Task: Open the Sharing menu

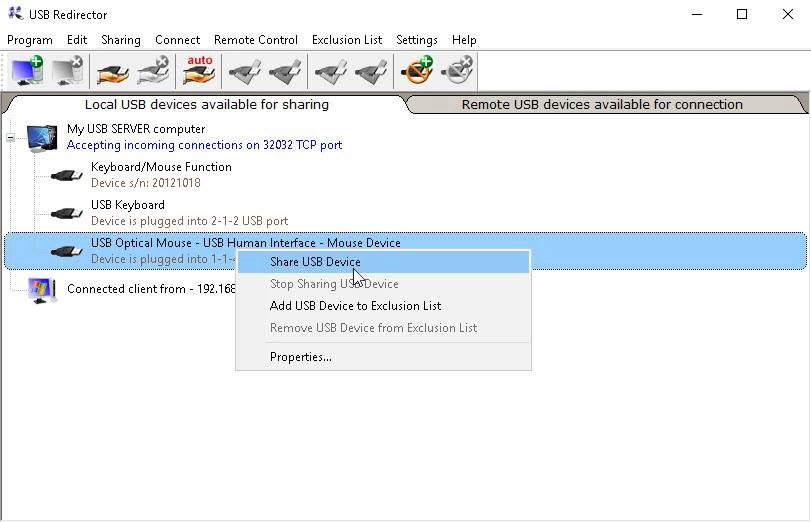Action: pos(121,40)
